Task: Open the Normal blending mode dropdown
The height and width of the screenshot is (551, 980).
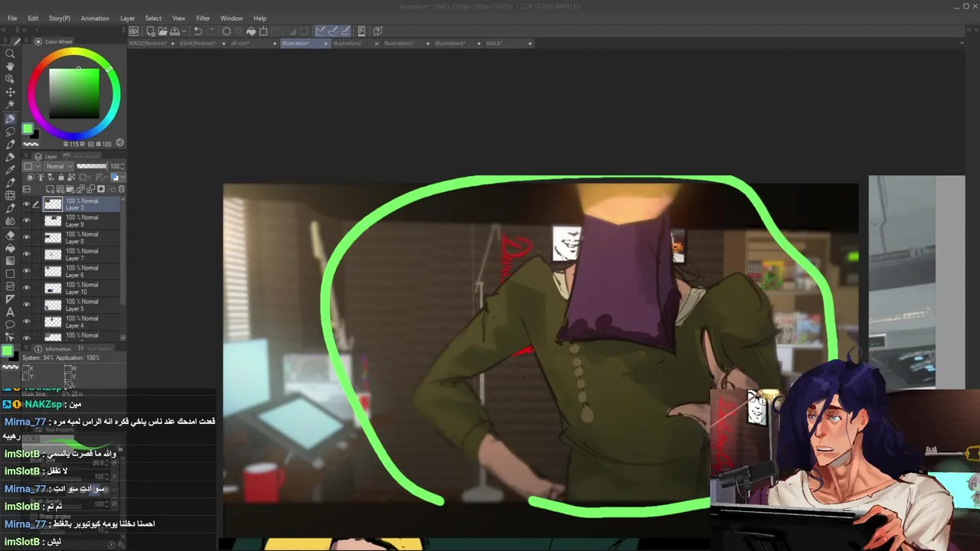Action: 58,166
